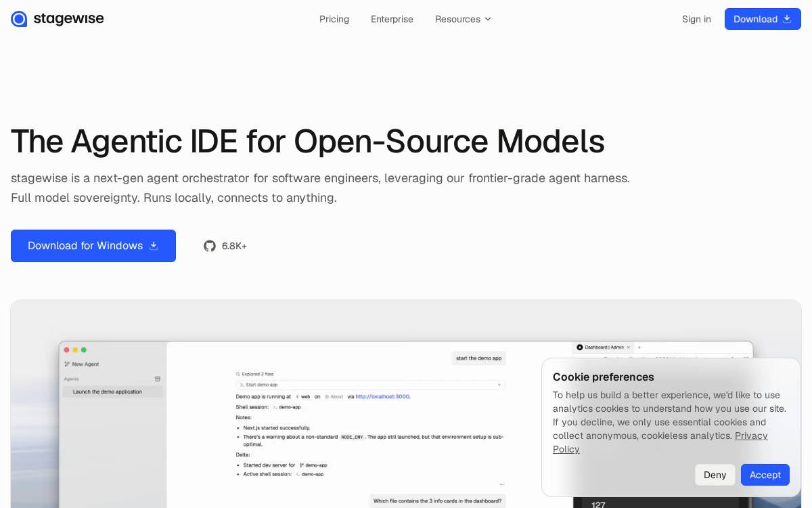Click the header Download button
This screenshot has height=508, width=812.
763,19
